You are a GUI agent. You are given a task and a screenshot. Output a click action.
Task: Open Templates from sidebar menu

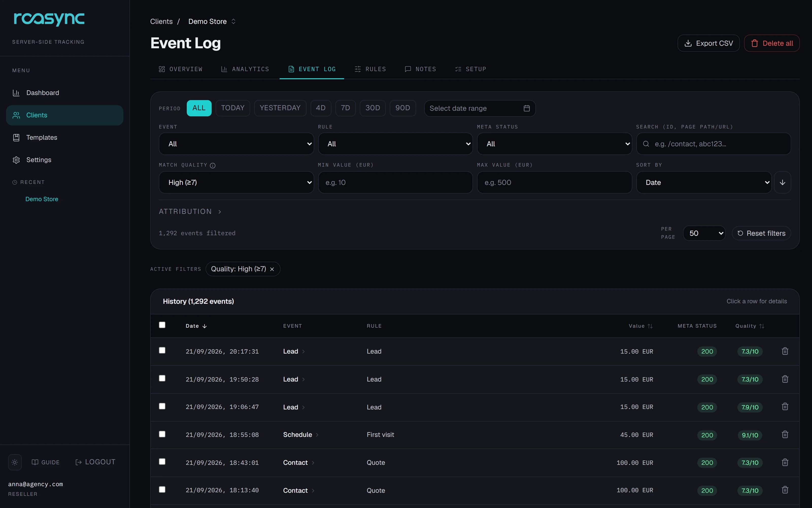(x=64, y=137)
